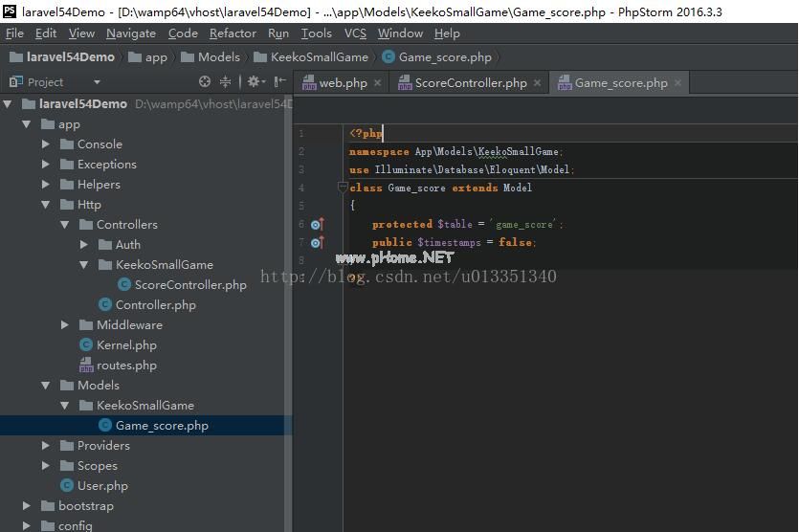Select routes.php in project tree
This screenshot has height=532, width=799.
[126, 366]
